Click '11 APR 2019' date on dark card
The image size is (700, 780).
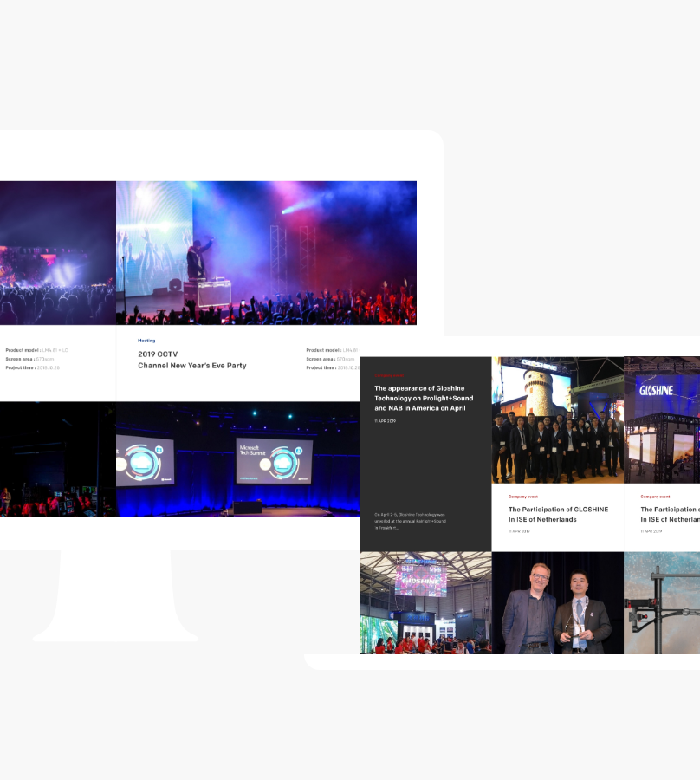pos(385,421)
